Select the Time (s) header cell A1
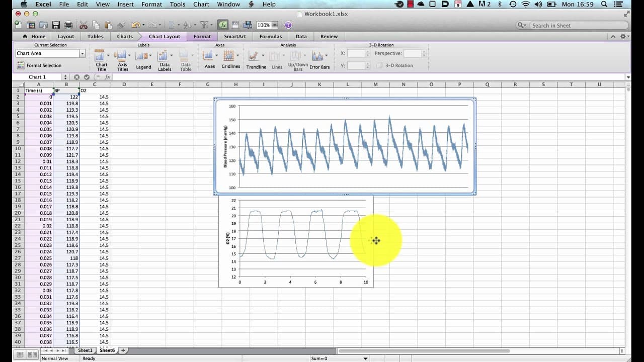Screen dimensions: 644x362 point(39,90)
